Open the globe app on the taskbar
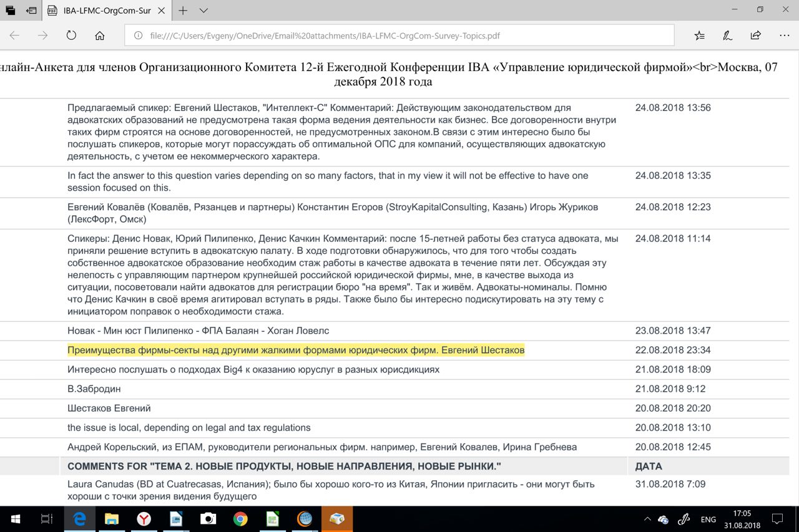Viewport: 799px width, 532px height. [305, 519]
